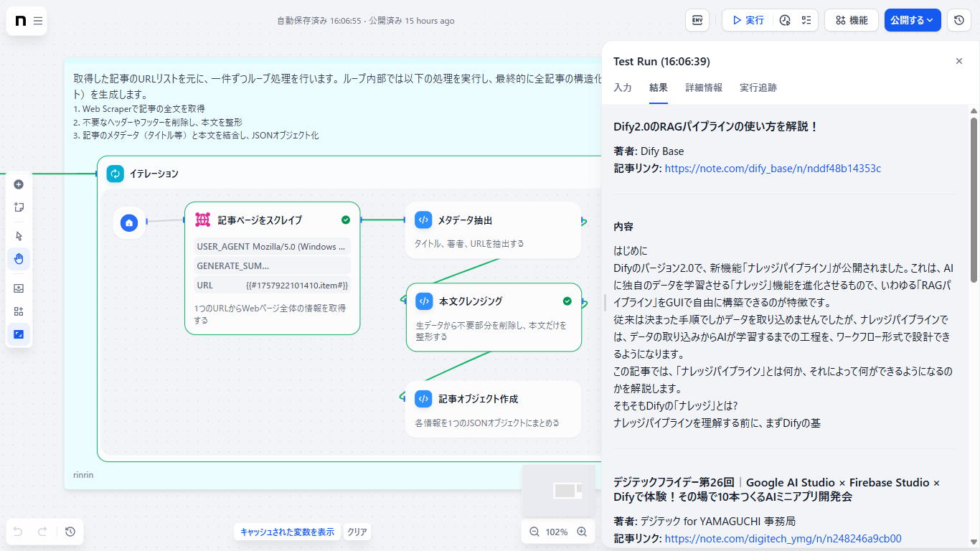Click the zoom in magnifier icon

click(582, 532)
